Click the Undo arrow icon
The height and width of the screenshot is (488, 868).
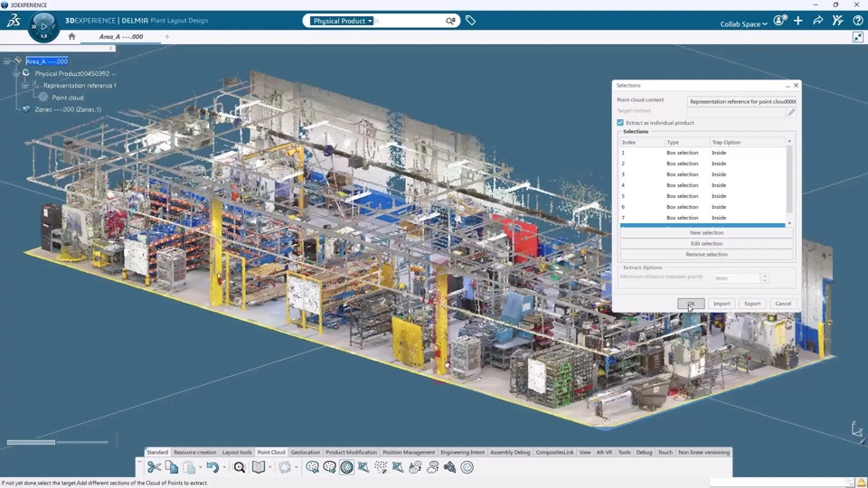click(x=212, y=467)
